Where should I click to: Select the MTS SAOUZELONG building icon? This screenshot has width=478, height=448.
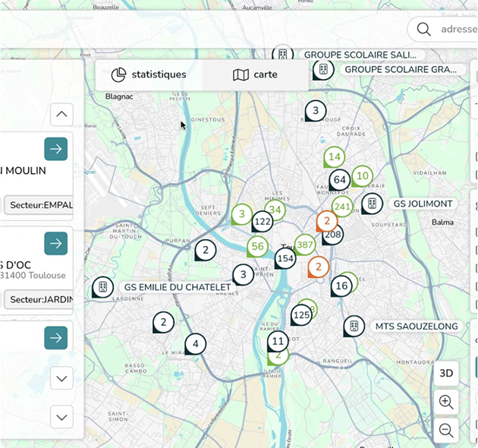click(353, 327)
